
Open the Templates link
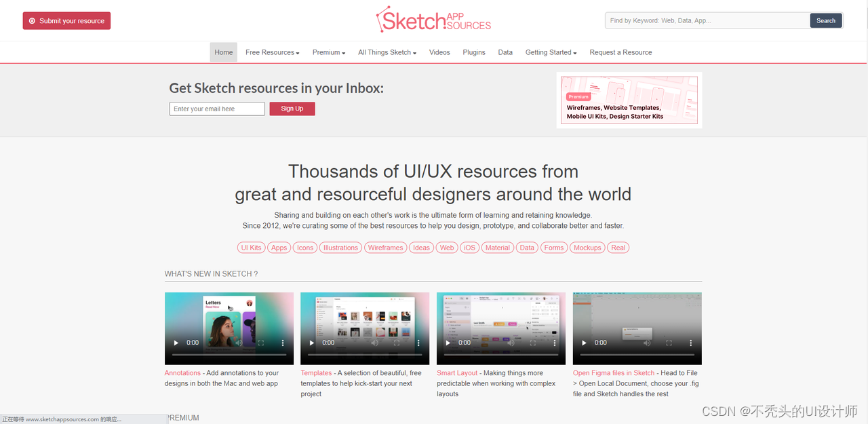[x=317, y=373]
